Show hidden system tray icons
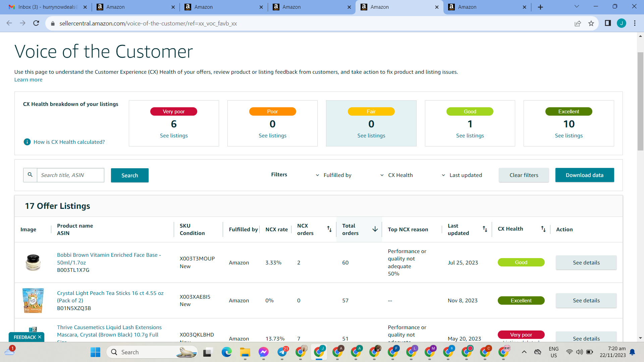The image size is (644, 362). pos(524,352)
